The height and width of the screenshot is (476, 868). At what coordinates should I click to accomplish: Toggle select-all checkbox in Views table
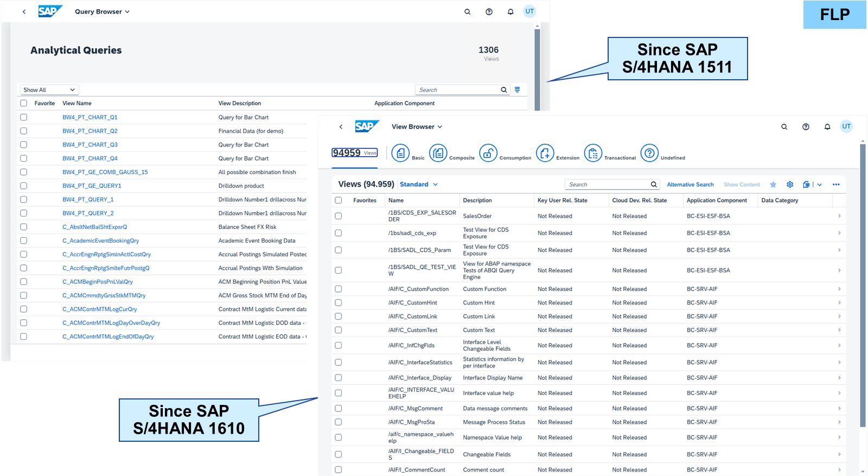[x=339, y=200]
